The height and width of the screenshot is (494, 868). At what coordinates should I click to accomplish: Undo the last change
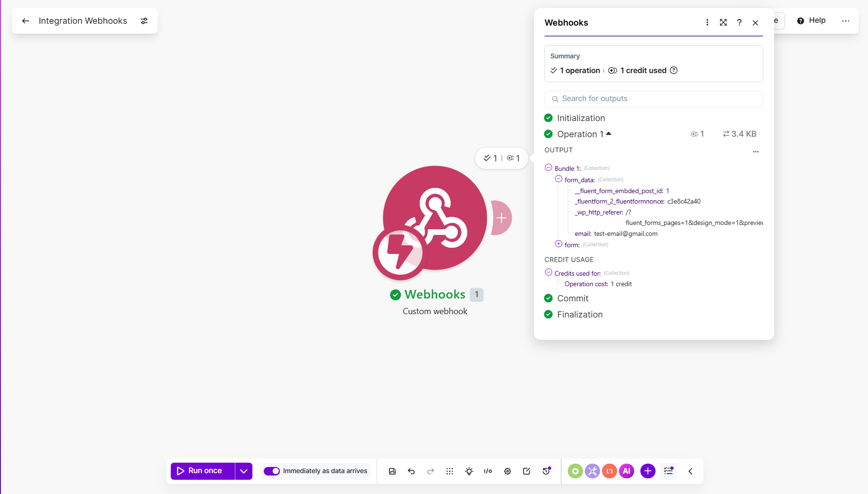411,471
